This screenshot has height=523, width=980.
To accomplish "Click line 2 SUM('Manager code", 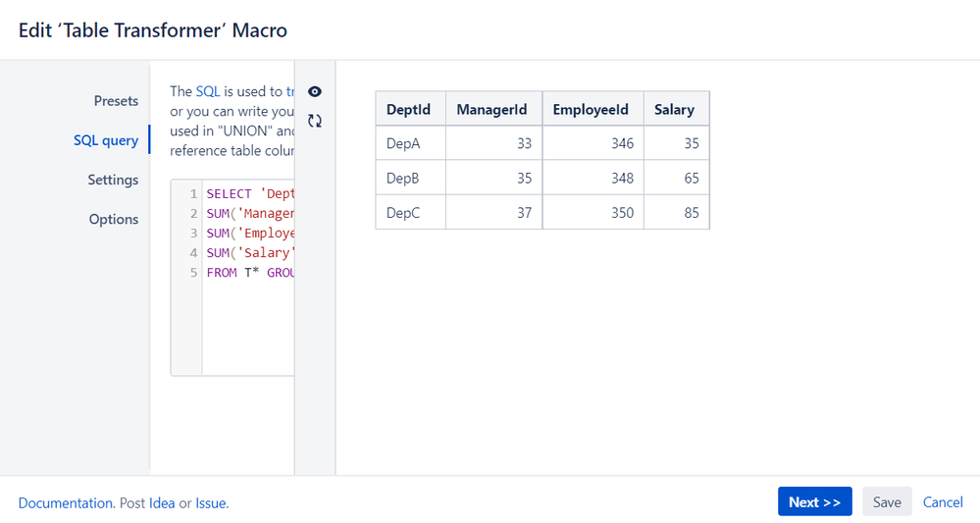I will tap(250, 213).
